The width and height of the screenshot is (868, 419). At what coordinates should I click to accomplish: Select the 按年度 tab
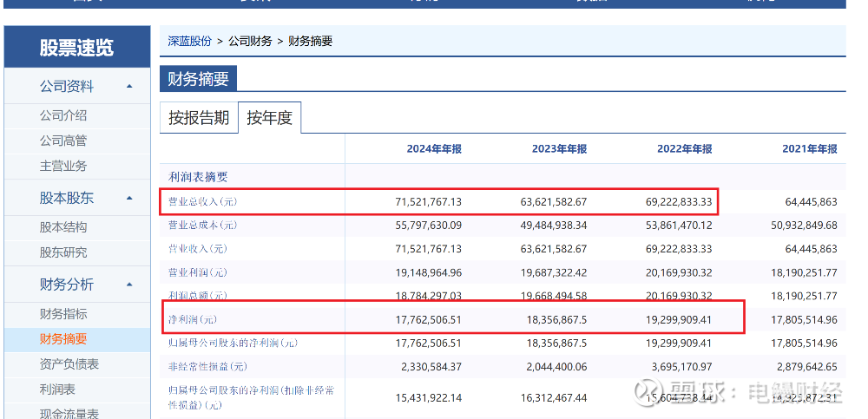click(269, 118)
